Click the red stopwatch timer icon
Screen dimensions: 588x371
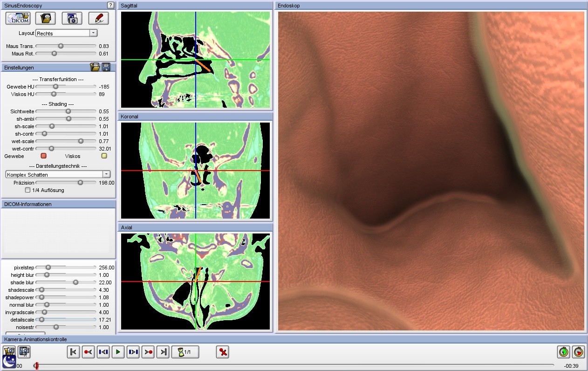coord(578,352)
